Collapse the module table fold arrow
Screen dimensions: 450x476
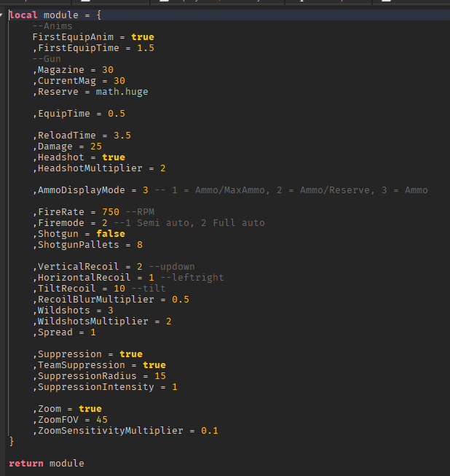[3, 15]
